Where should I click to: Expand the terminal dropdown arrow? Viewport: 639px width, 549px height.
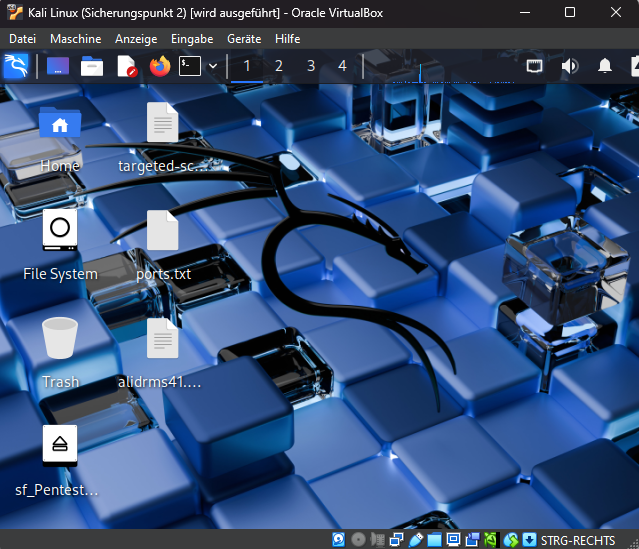213,67
